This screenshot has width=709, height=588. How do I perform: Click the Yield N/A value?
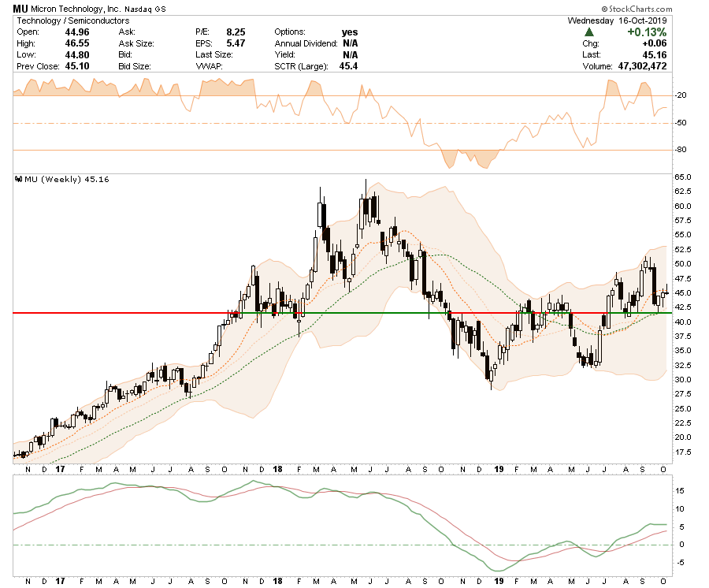(350, 54)
